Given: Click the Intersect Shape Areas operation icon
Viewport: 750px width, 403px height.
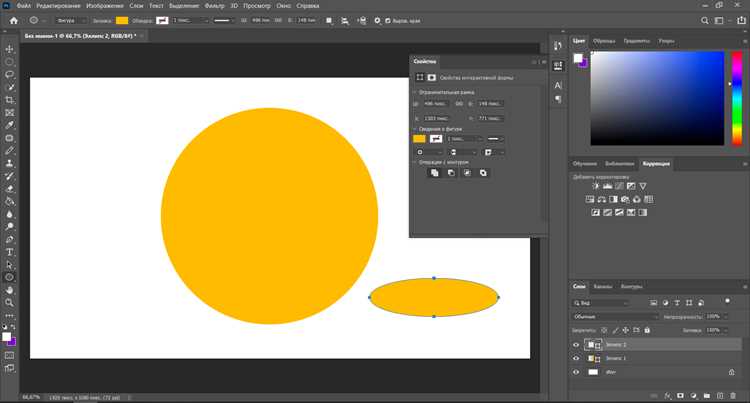Looking at the screenshot, I should pos(467,173).
